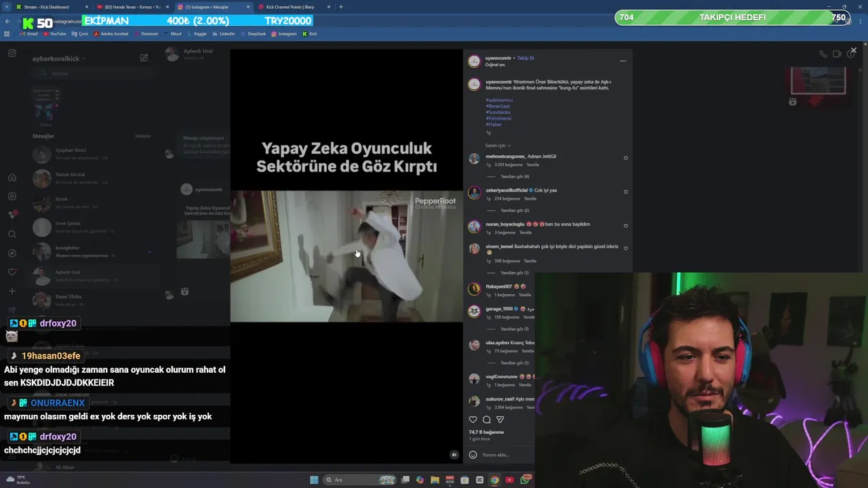Image resolution: width=868 pixels, height=488 pixels.
Task: Switch to the Hande Yener YouTube tab
Action: [132, 7]
